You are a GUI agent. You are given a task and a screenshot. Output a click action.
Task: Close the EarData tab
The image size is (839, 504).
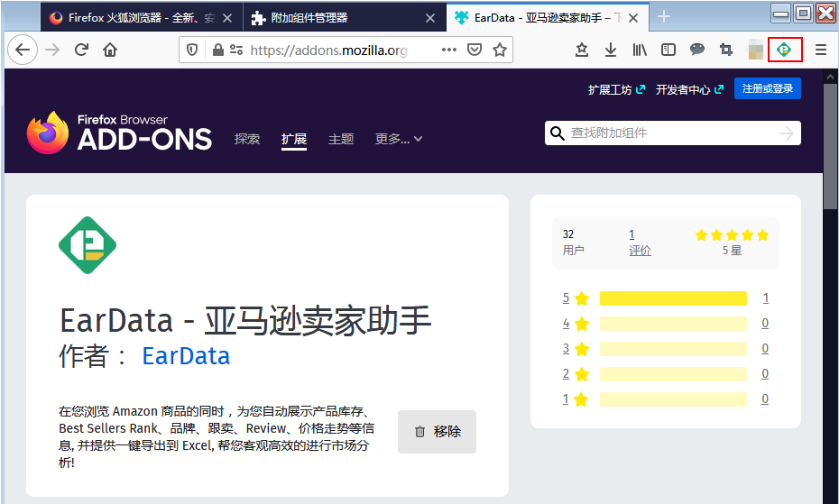[633, 18]
